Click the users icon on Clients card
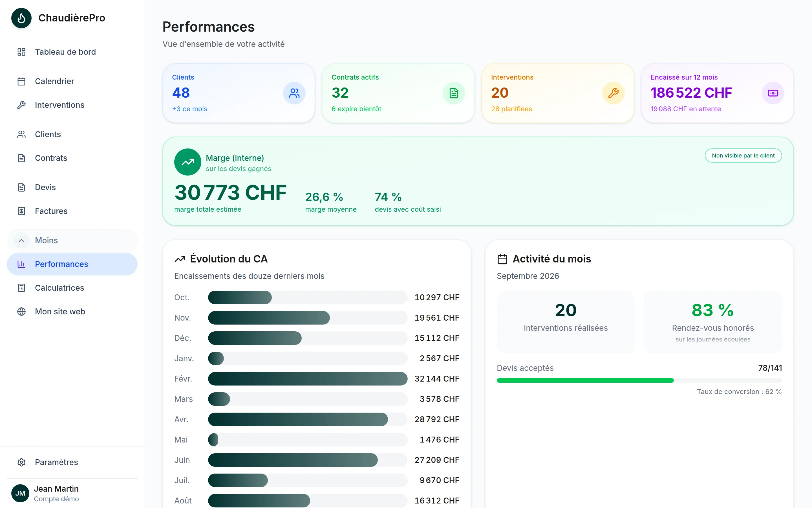Viewport: 812px width, 508px height. [x=294, y=93]
